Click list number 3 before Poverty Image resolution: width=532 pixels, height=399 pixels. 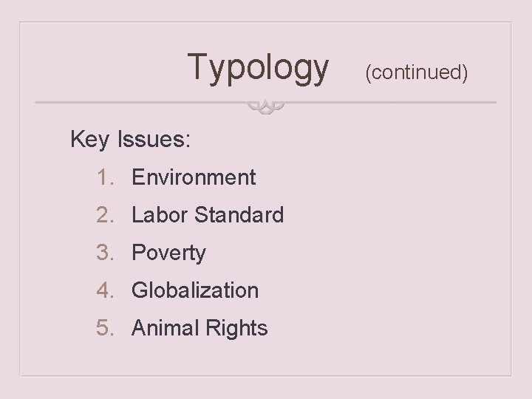[103, 253]
